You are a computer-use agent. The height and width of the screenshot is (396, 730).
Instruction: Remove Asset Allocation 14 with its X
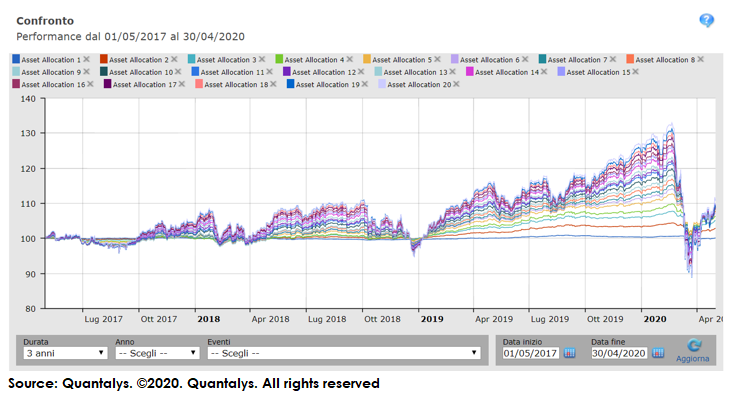point(544,72)
